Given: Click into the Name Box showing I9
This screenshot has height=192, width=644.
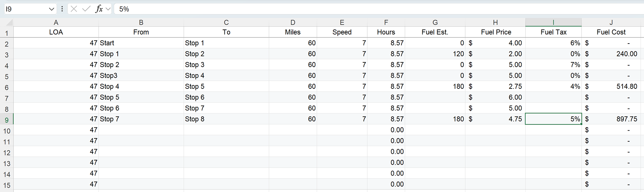Looking at the screenshot, I should [x=26, y=9].
